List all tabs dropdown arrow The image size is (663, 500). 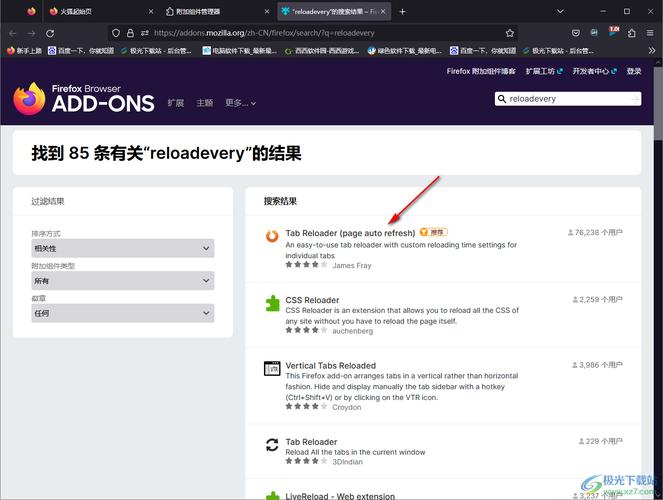[x=560, y=11]
